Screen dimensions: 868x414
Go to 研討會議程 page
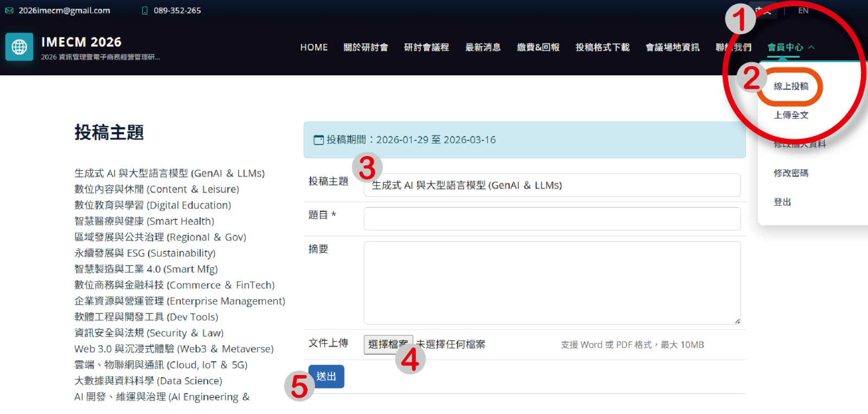click(x=426, y=47)
